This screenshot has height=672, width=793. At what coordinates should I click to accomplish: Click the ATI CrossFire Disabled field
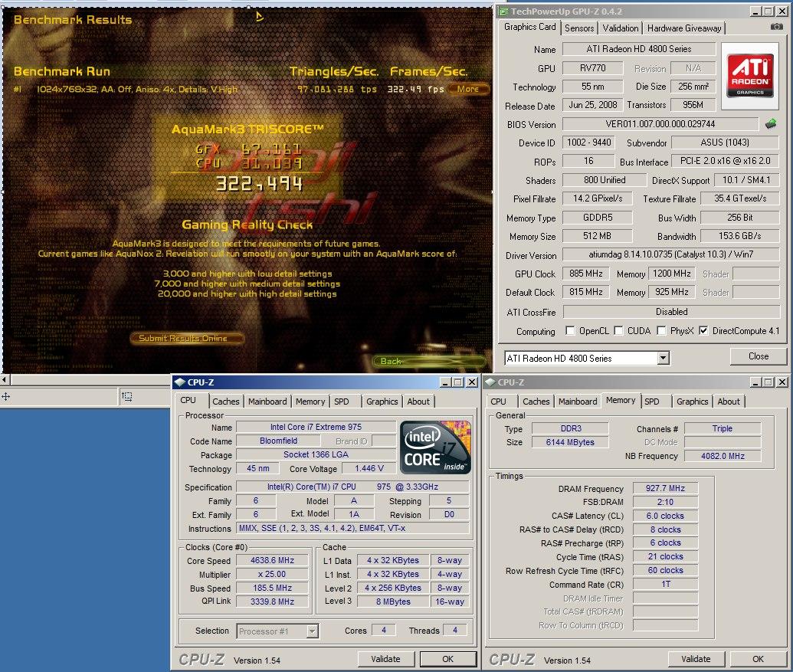[x=671, y=312]
